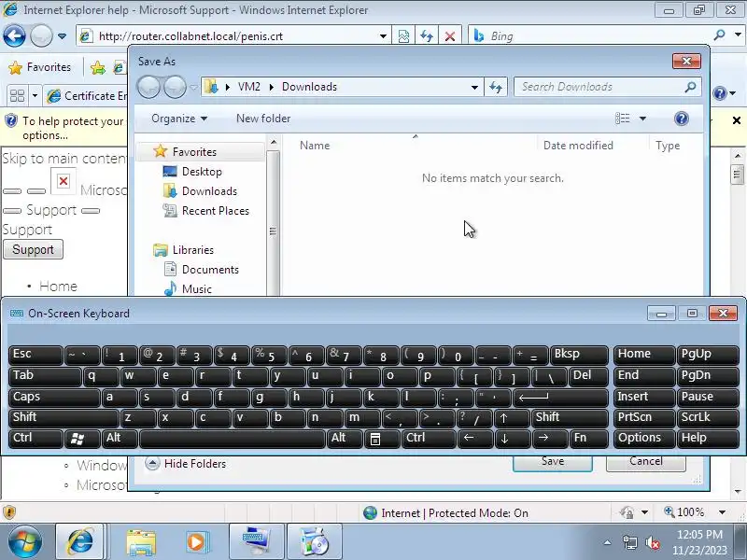
Task: Stop page loading with red X
Action: (449, 36)
